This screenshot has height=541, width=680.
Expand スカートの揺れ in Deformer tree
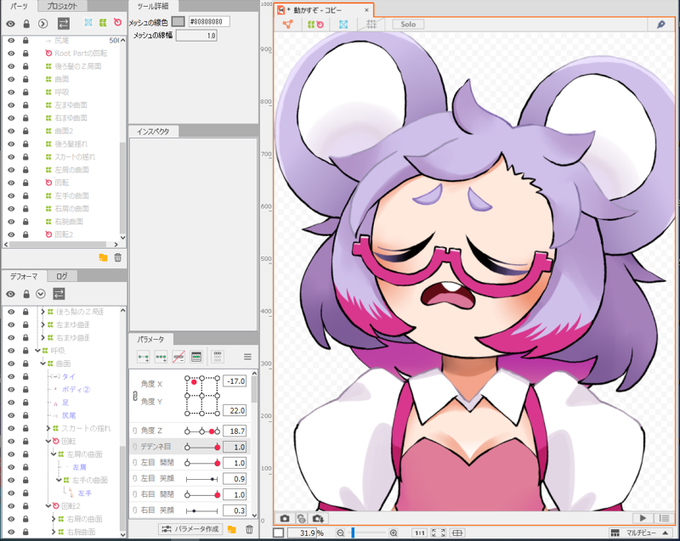(48, 428)
